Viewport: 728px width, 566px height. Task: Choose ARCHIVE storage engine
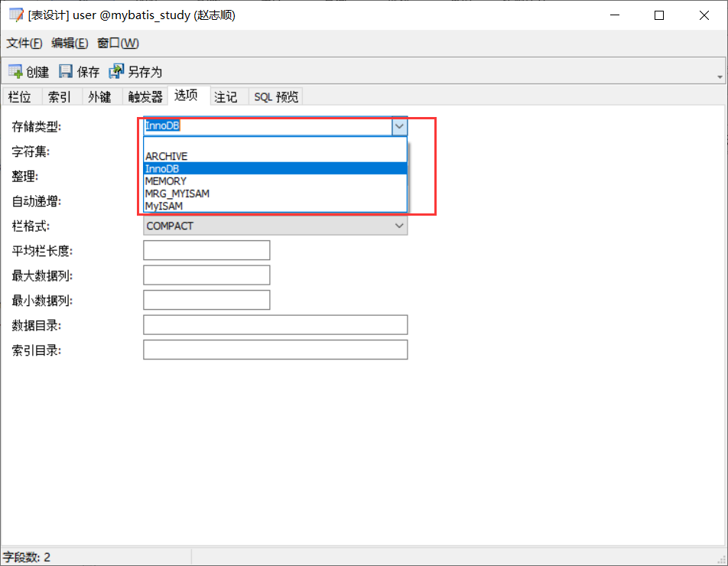275,156
